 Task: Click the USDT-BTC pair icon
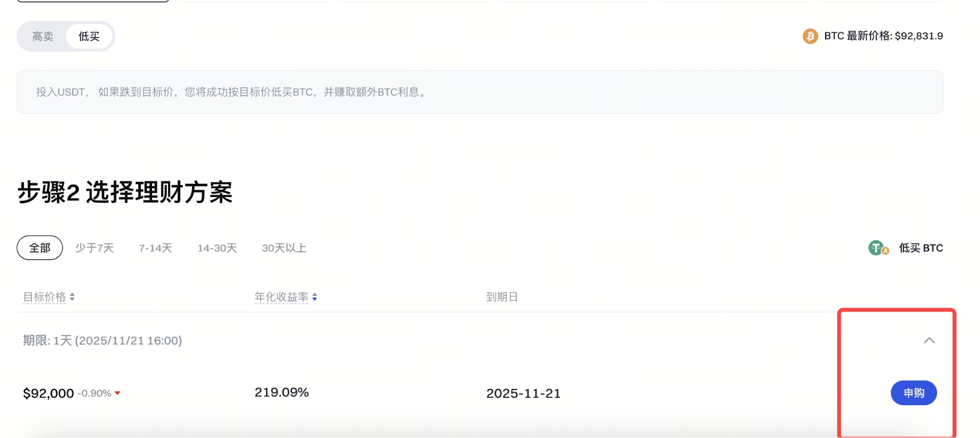[878, 248]
